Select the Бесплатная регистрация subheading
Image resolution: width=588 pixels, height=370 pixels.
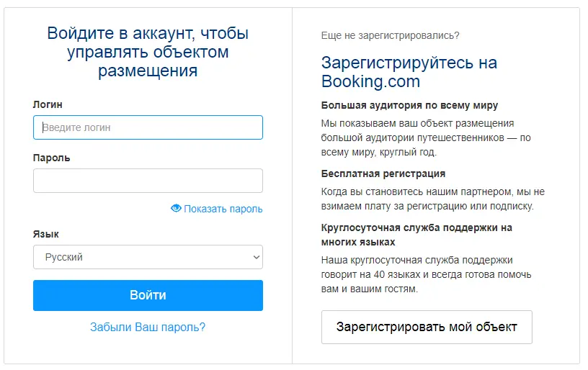[383, 173]
